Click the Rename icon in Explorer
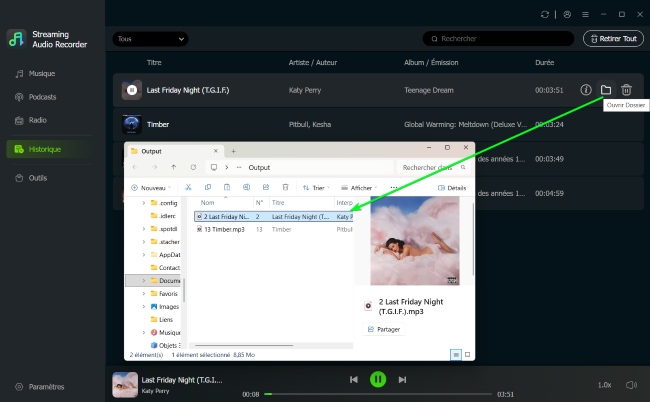The height and width of the screenshot is (402, 650). click(246, 187)
